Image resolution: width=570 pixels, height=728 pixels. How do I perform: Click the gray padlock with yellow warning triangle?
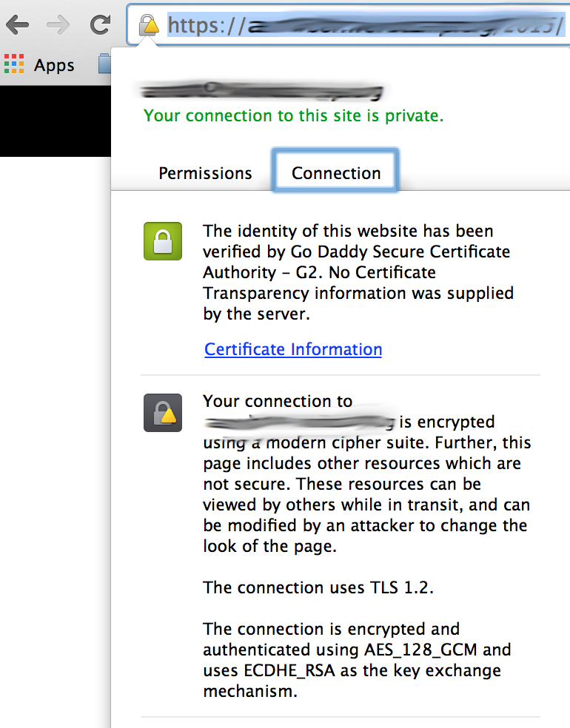(x=162, y=412)
